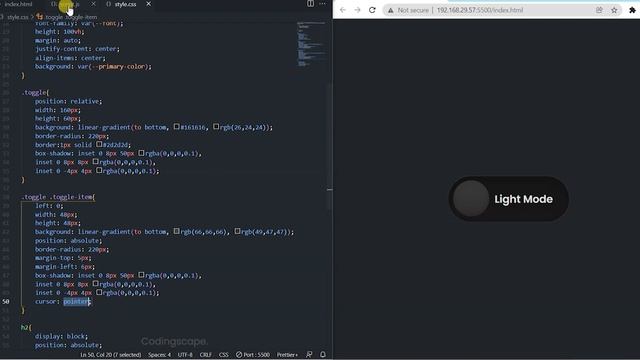Click the Prettier status bar item

pyautogui.click(x=287, y=355)
